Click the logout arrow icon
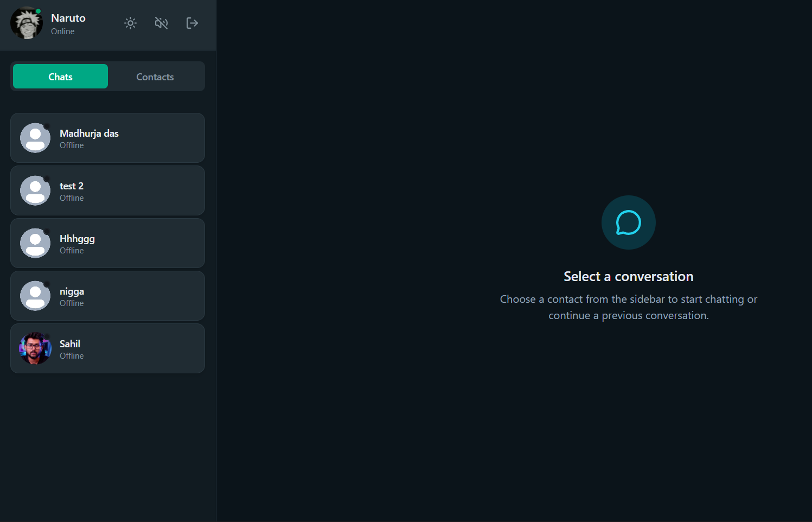This screenshot has width=812, height=522. (192, 23)
